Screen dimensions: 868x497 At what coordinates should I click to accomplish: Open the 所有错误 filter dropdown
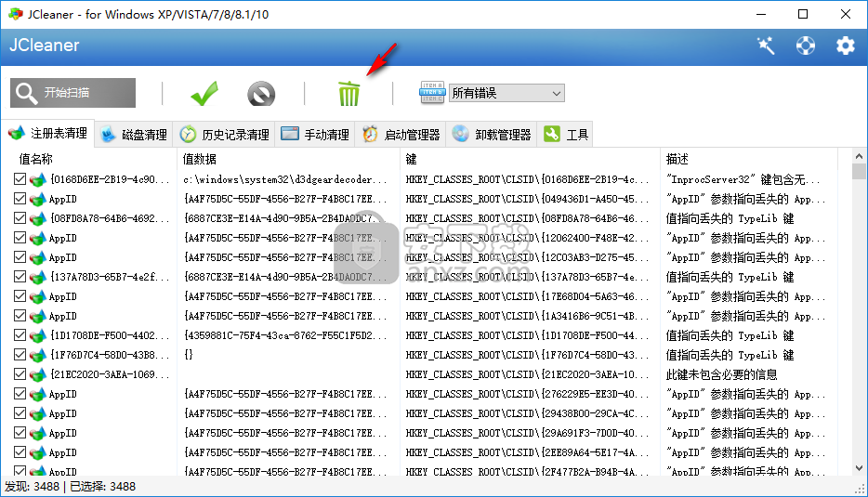click(x=506, y=93)
